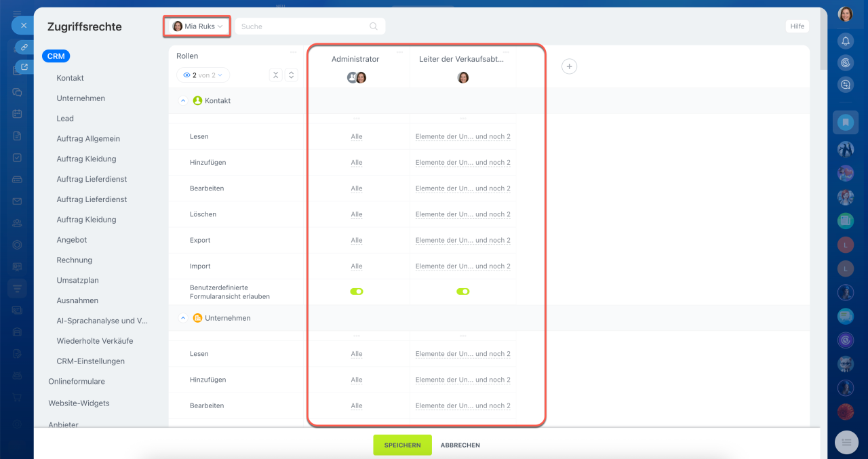Viewport: 868px width, 459px height.
Task: Open the profile avatar in the top right
Action: click(x=846, y=14)
